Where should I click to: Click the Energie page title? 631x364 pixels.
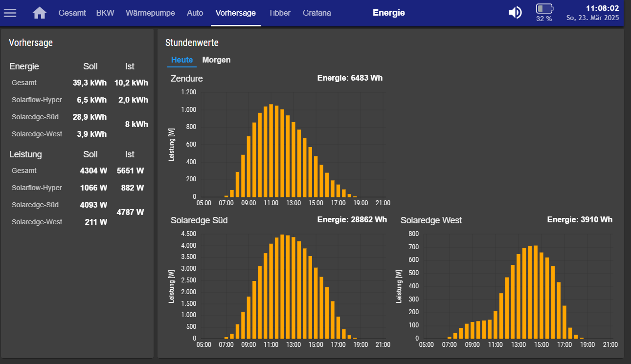pyautogui.click(x=388, y=13)
